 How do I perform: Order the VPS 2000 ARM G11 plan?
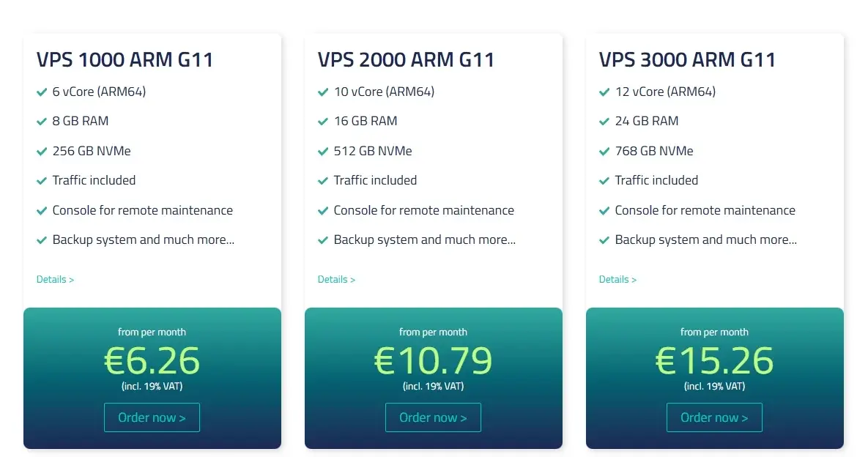click(x=433, y=417)
